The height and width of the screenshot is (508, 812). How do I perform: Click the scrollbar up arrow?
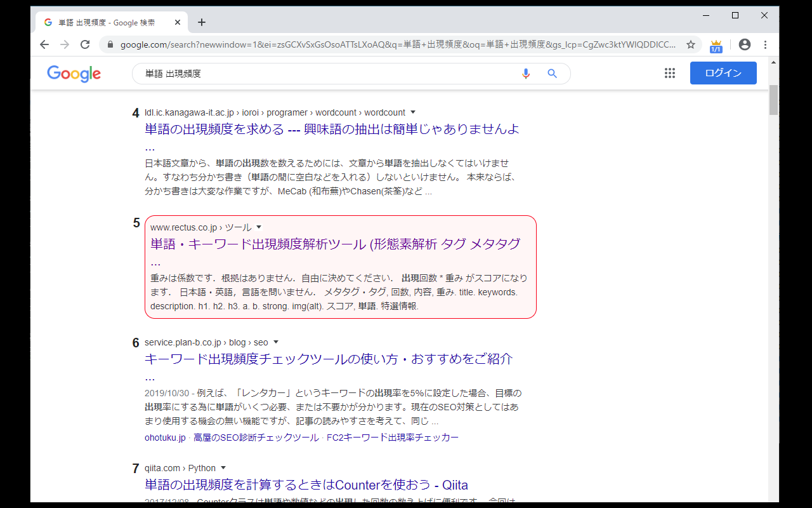[773, 62]
